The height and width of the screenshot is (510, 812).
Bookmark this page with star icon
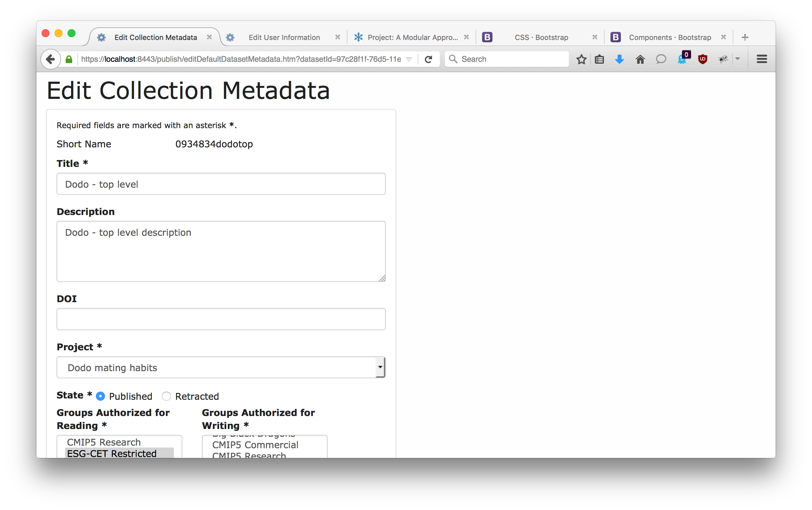pyautogui.click(x=581, y=60)
